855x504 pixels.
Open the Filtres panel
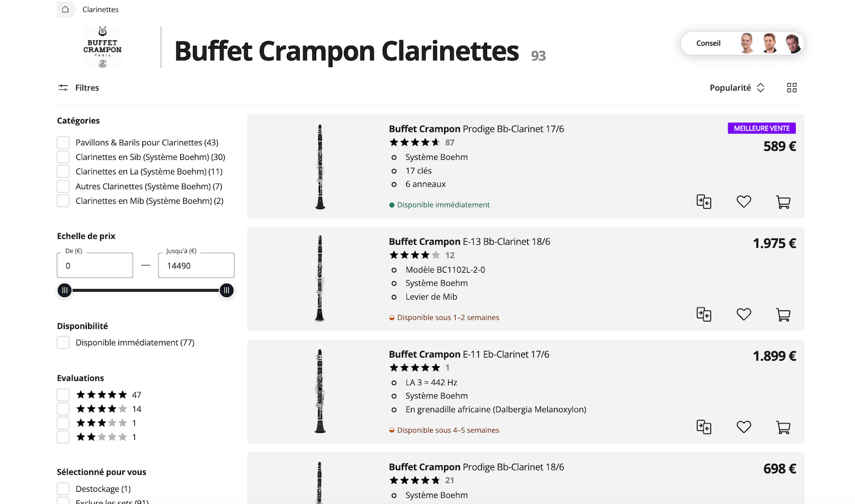click(x=78, y=87)
